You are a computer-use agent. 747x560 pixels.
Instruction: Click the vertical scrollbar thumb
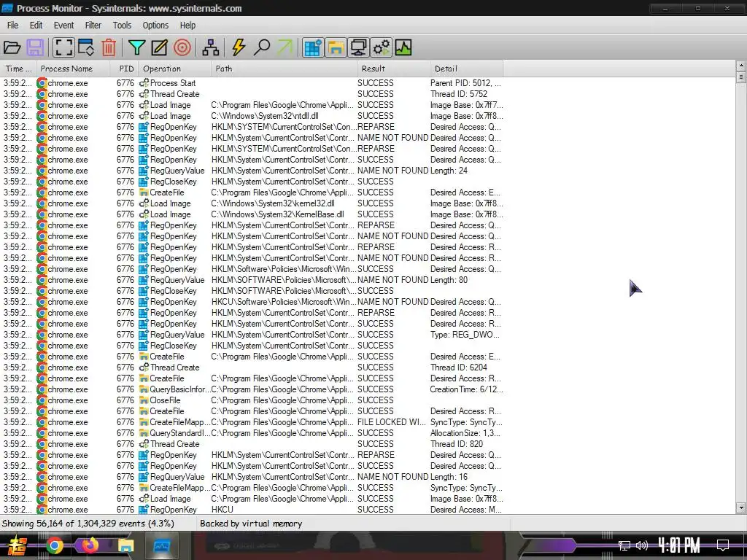pos(741,77)
